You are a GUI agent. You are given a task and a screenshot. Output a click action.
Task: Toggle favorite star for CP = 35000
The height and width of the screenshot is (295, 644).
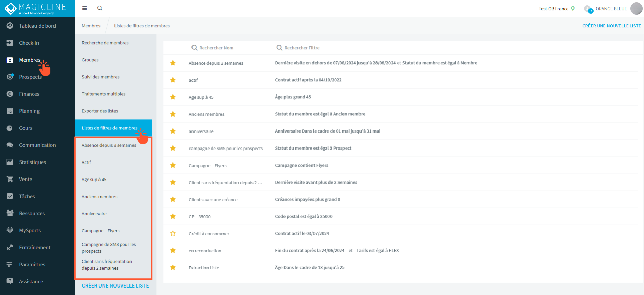(x=173, y=216)
